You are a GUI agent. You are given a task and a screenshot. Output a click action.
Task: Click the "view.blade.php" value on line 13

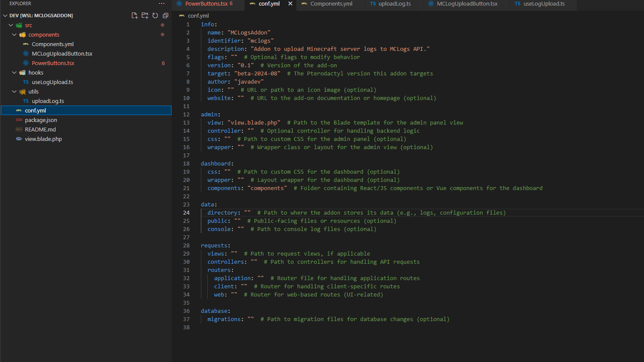tap(254, 122)
